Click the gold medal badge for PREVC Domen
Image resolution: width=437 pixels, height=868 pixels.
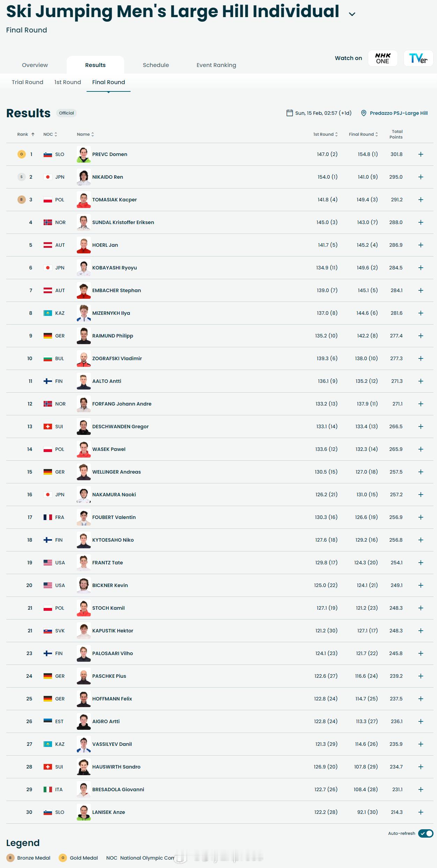click(x=22, y=154)
